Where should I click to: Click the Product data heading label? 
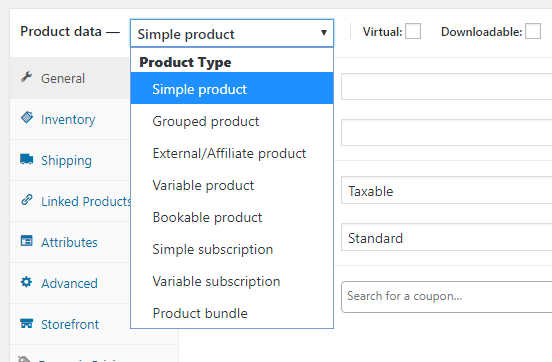point(61,31)
